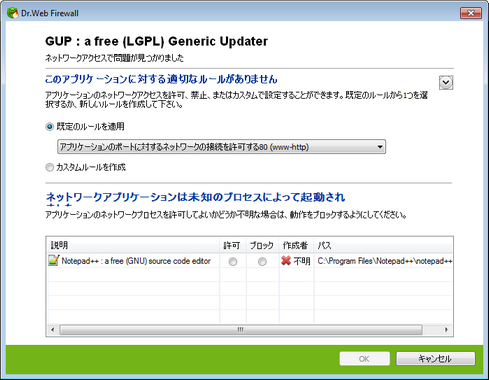Click the 説明 column header
This screenshot has height=380, width=489.
click(x=133, y=245)
